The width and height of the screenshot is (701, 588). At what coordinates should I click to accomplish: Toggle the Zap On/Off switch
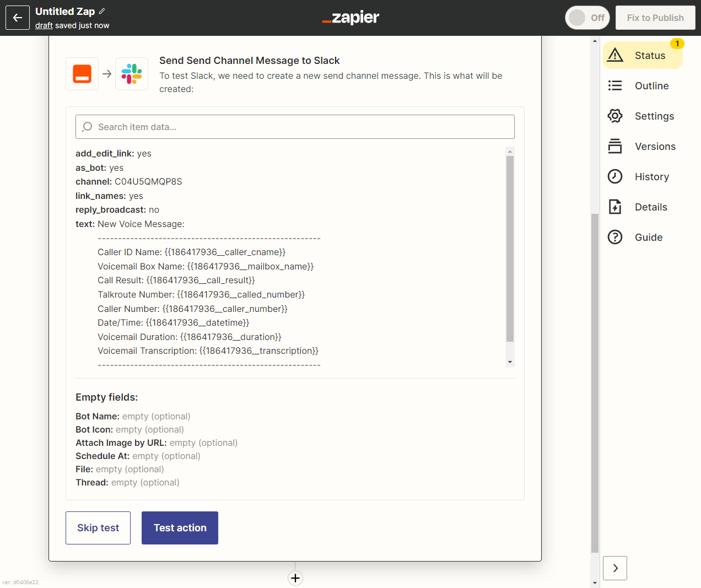tap(587, 18)
